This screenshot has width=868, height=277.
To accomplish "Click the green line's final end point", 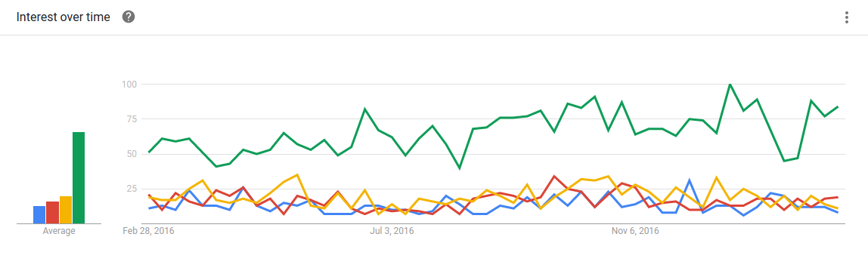I will click(x=838, y=106).
